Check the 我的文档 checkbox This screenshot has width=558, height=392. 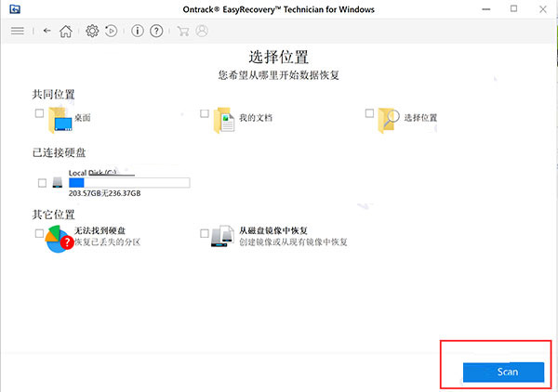(x=205, y=113)
